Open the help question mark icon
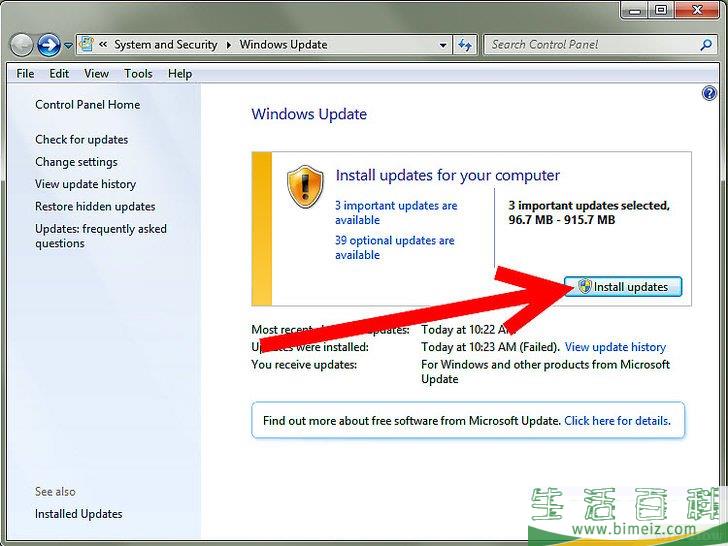The width and height of the screenshot is (728, 546). pyautogui.click(x=709, y=93)
